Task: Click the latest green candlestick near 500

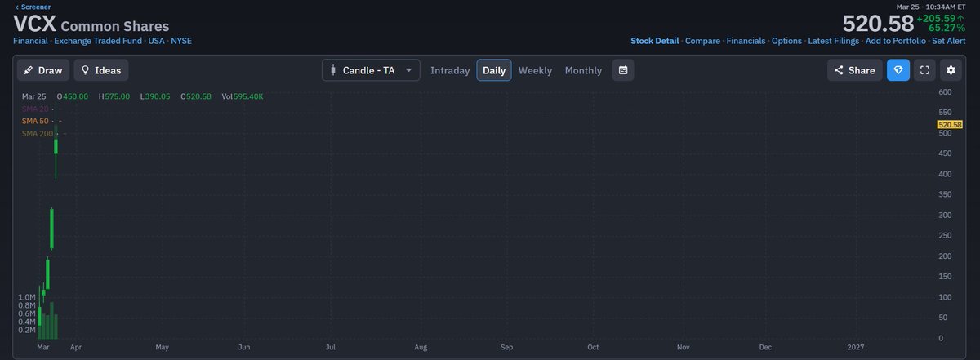Action: [x=56, y=146]
